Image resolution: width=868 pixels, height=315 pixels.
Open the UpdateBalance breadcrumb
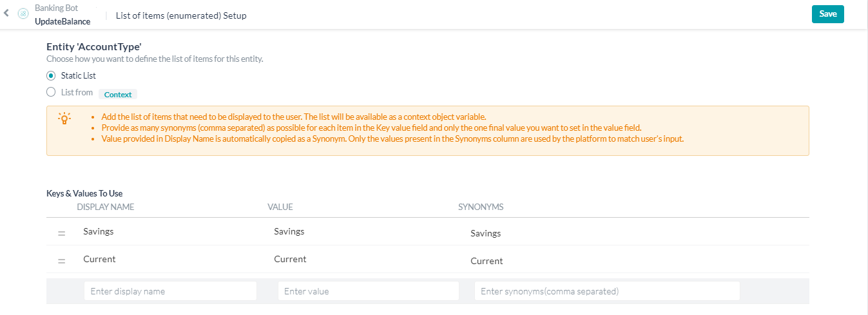(63, 21)
